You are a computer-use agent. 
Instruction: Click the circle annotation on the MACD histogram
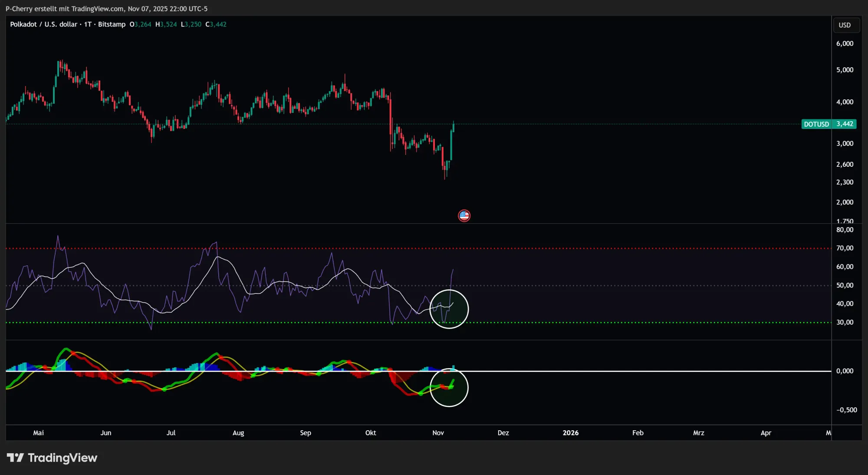pyautogui.click(x=450, y=388)
